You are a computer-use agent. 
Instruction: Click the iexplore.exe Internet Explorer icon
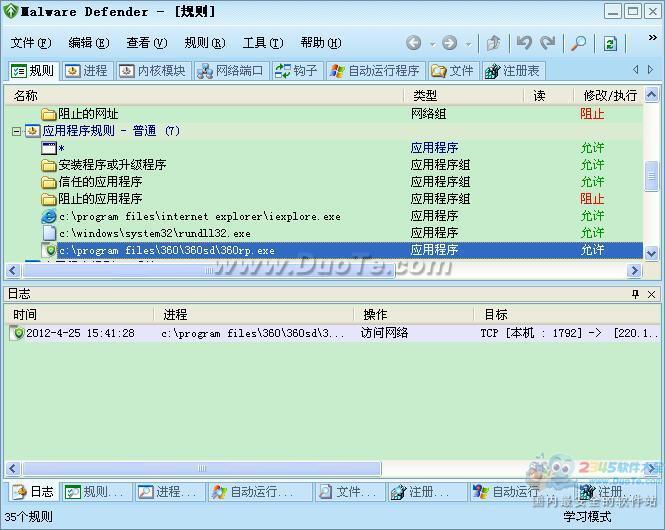[x=49, y=216]
